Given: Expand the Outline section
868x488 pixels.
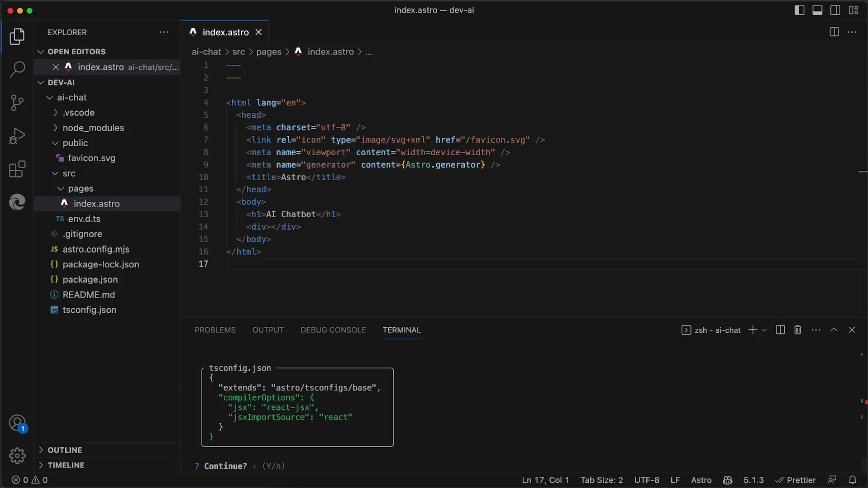Looking at the screenshot, I should pos(107,450).
